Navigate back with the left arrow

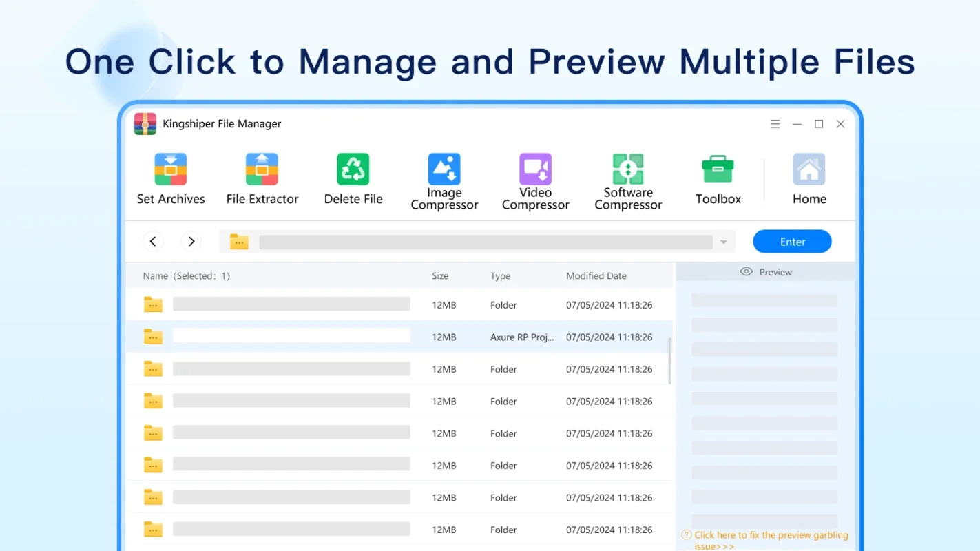(153, 242)
